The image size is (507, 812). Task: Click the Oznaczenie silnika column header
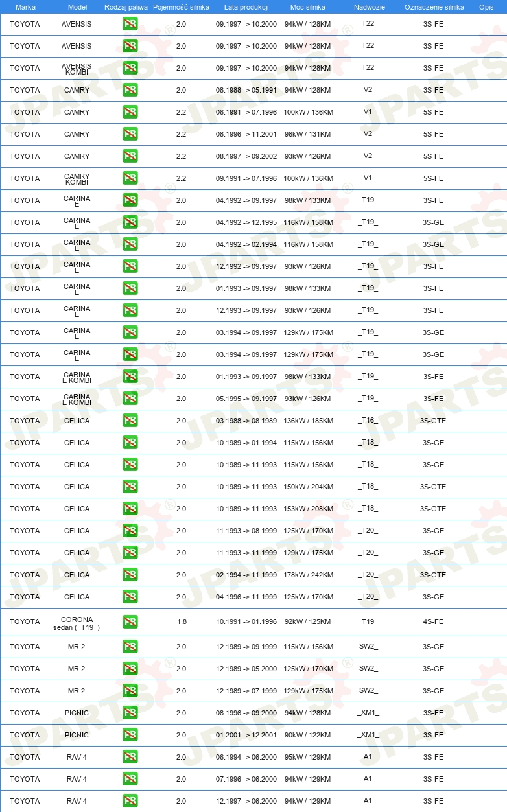click(x=434, y=7)
